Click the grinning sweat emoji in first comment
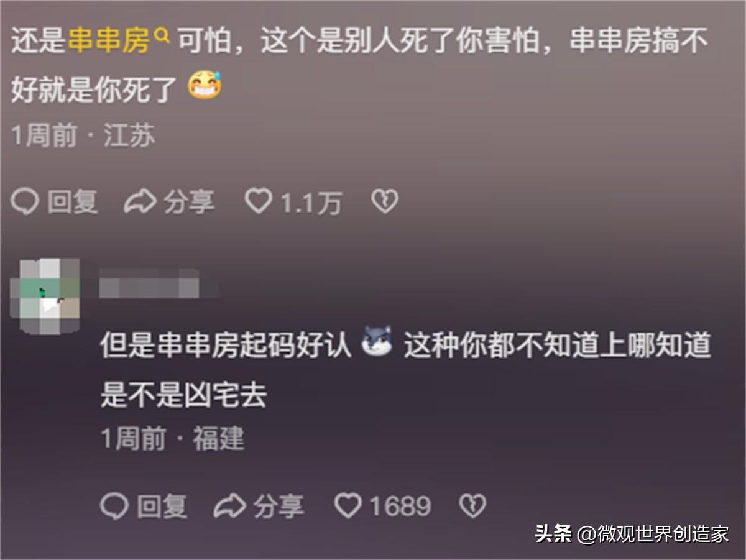 point(205,88)
